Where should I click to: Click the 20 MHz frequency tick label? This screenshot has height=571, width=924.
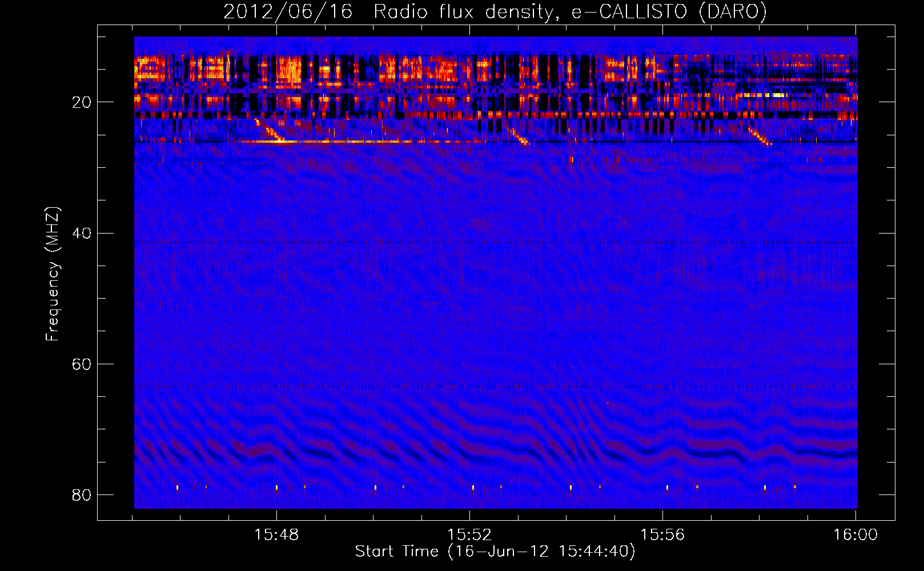82,102
